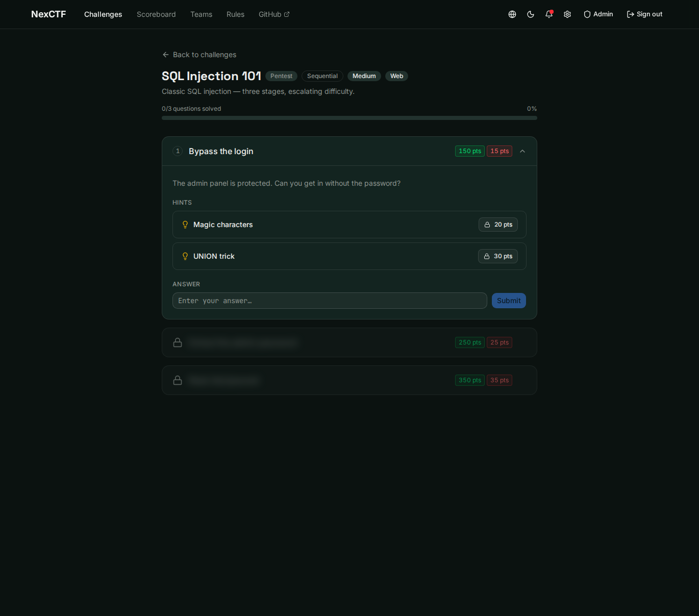Open the Teams nav item
This screenshot has width=699, height=616.
pos(201,14)
